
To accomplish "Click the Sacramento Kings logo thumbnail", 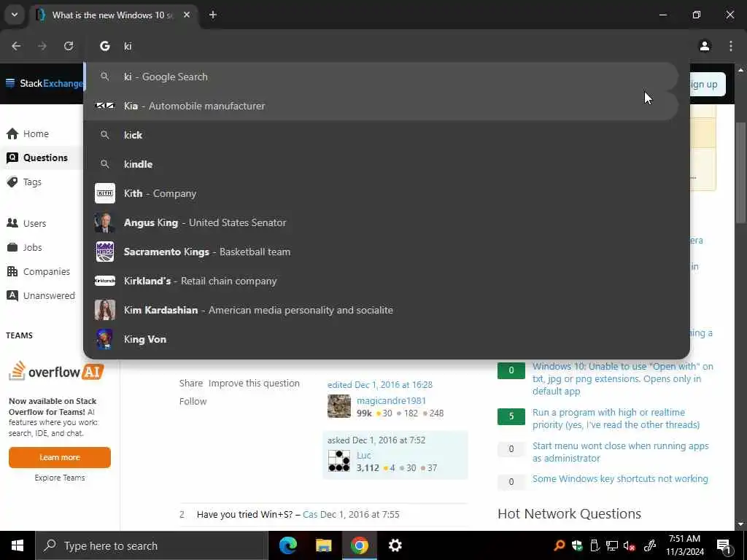I will coord(105,252).
